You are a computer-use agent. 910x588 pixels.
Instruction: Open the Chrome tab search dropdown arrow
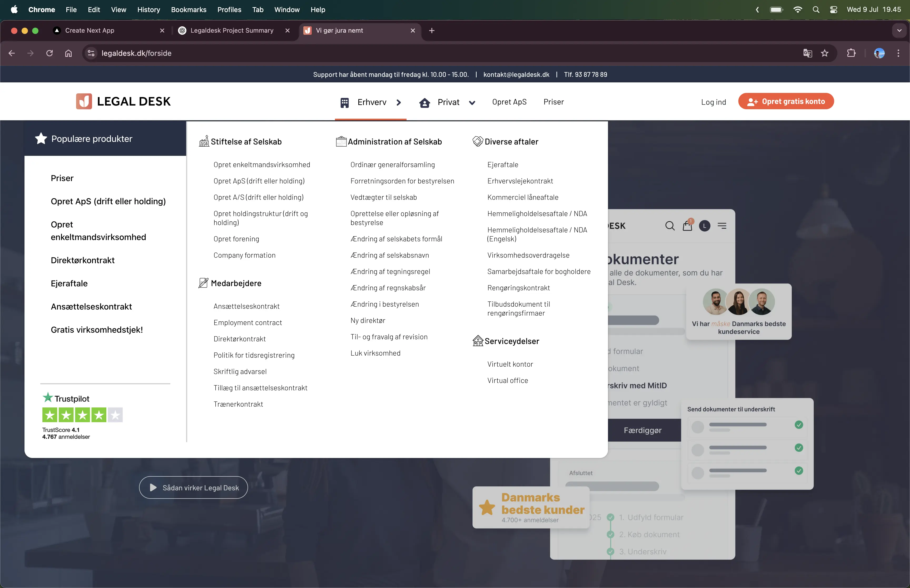click(899, 31)
